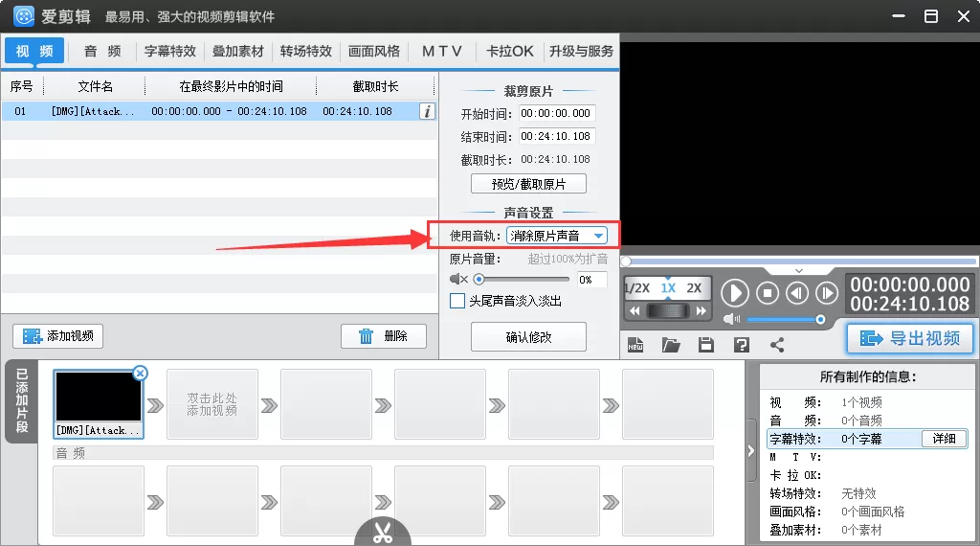Toggle 头尾声音淡入淡出 checkbox
The width and height of the screenshot is (980, 546).
click(x=457, y=302)
